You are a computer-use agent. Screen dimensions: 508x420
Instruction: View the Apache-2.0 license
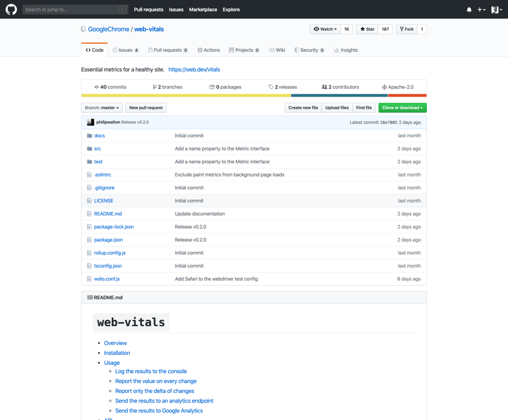[398, 87]
